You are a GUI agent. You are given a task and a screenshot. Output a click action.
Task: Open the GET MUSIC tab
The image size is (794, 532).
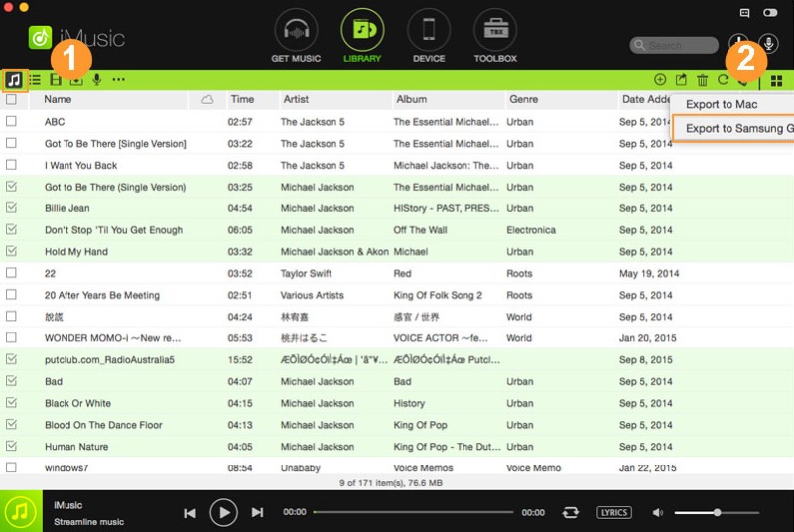tap(296, 37)
